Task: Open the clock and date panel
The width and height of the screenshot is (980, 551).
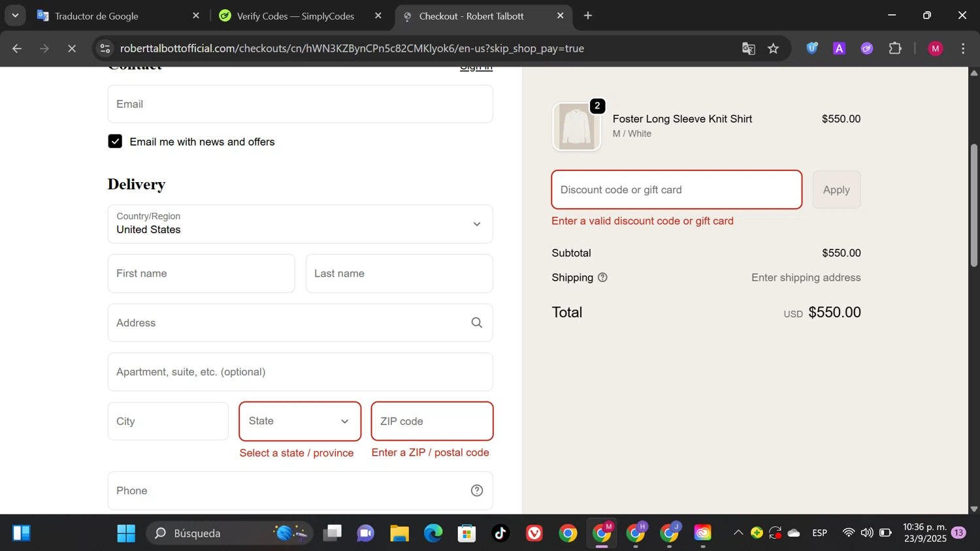Action: (924, 533)
